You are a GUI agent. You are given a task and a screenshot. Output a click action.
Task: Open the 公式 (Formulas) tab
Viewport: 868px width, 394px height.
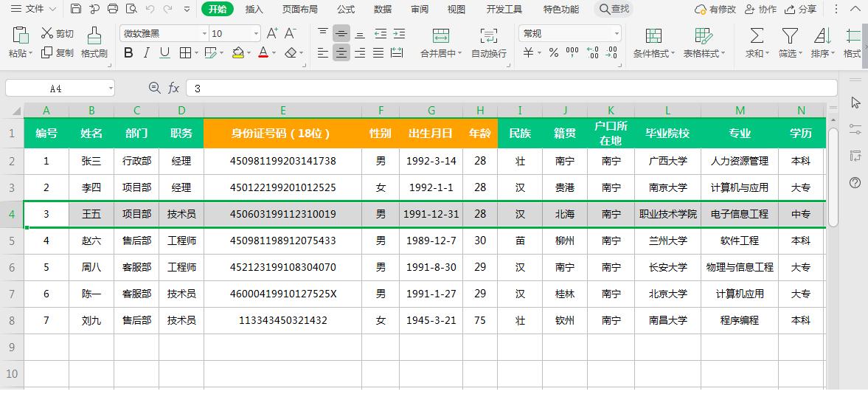(x=345, y=9)
